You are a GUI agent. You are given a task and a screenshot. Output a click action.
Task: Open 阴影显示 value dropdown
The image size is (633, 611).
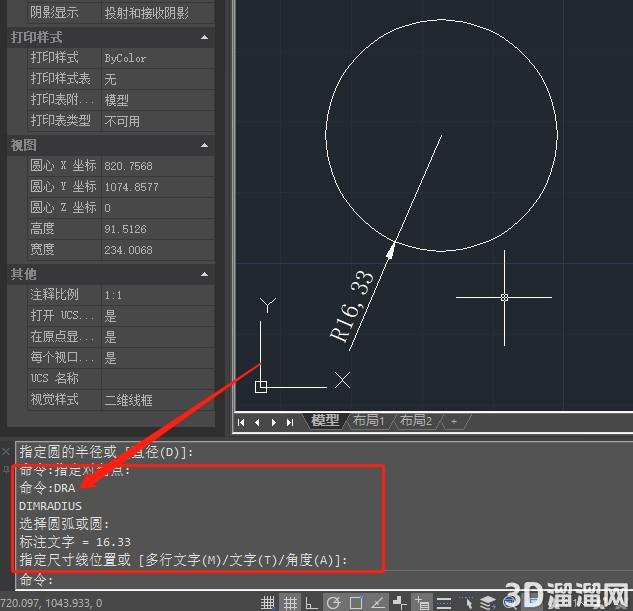[158, 13]
